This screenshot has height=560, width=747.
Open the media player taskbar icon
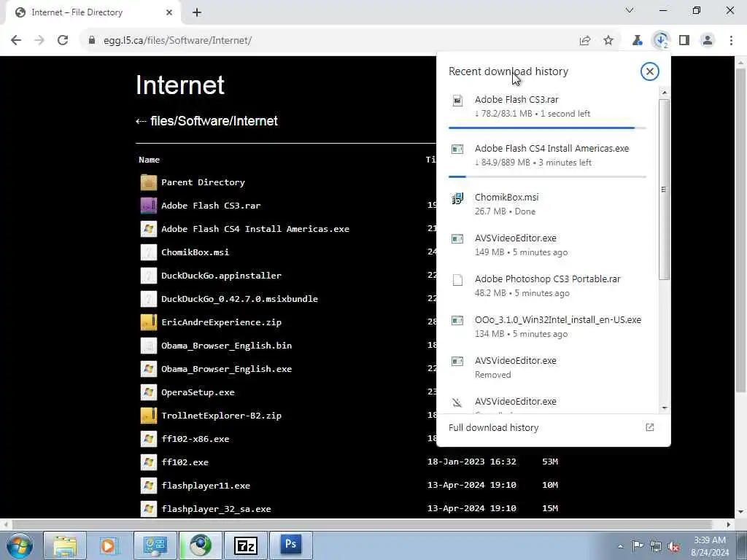click(108, 545)
